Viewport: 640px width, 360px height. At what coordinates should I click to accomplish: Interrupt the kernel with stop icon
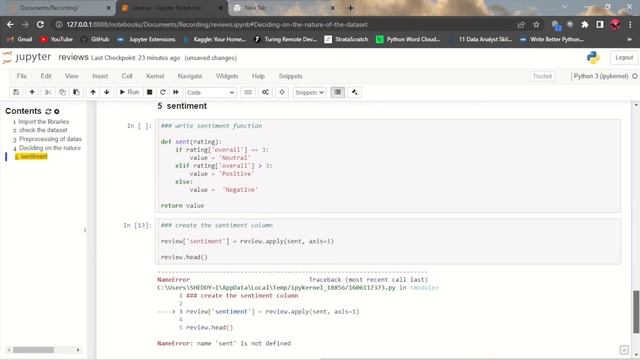[150, 92]
